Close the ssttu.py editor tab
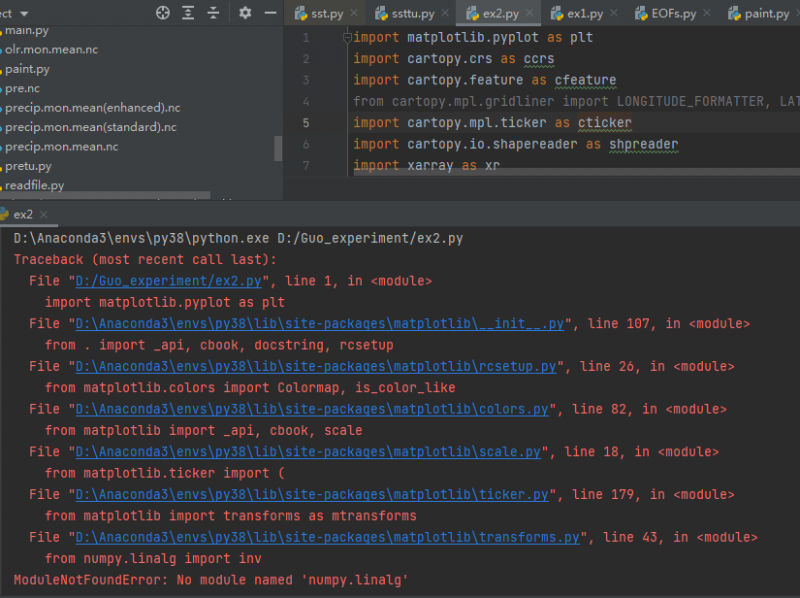800x598 pixels. (x=445, y=14)
